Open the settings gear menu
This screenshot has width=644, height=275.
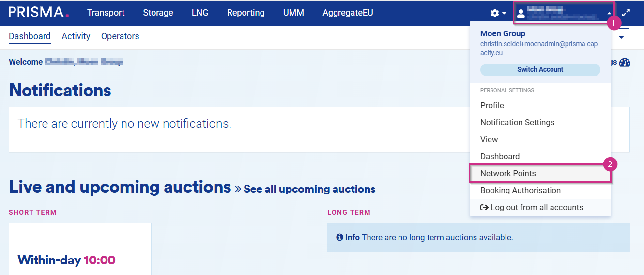click(498, 13)
